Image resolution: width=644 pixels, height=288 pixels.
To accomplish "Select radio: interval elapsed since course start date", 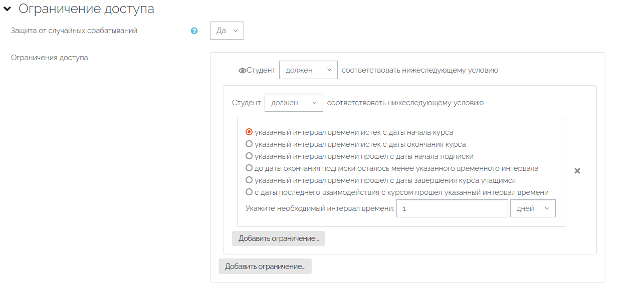I will [x=249, y=132].
